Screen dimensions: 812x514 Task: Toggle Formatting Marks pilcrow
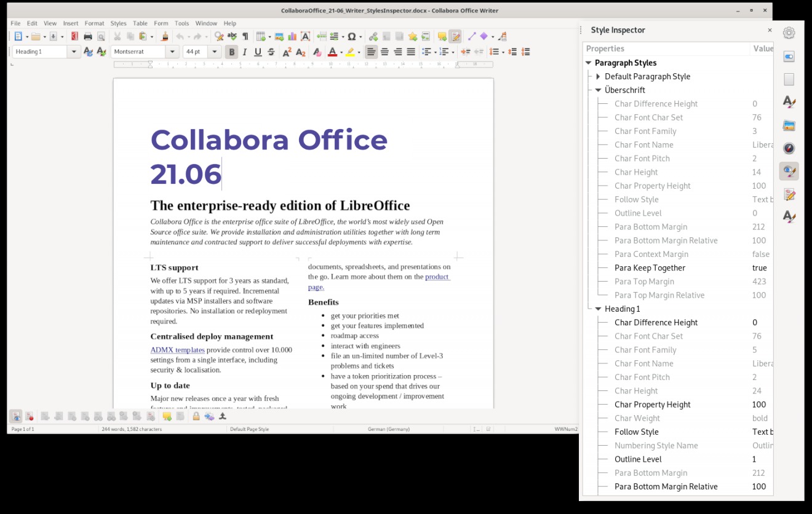(x=245, y=36)
